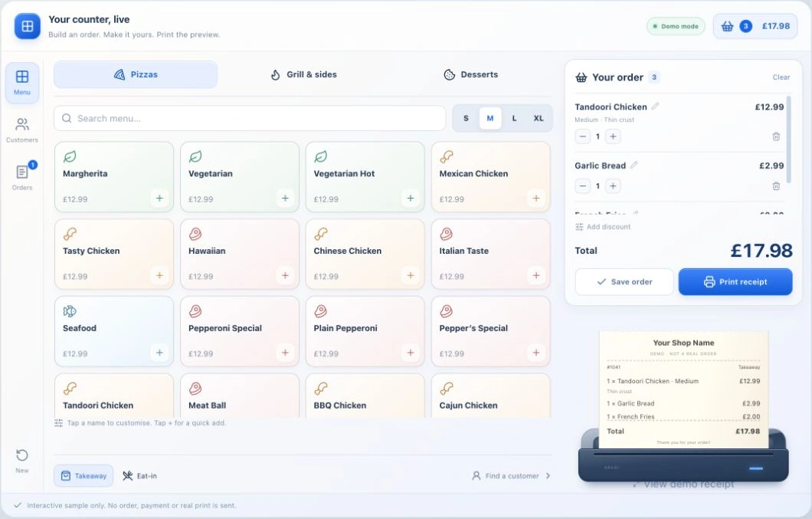Open the Menu sidebar section
The width and height of the screenshot is (812, 519).
(22, 83)
